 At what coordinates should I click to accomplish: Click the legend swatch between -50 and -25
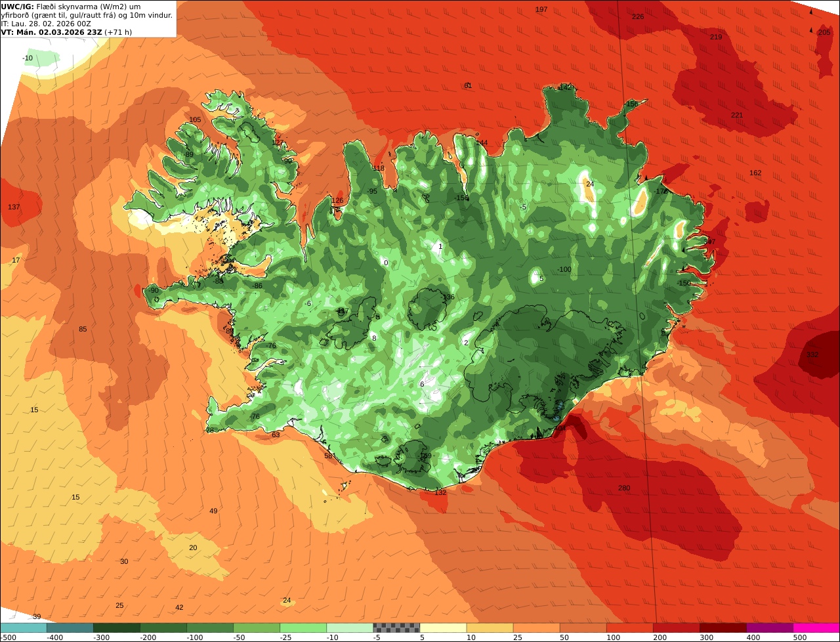click(256, 628)
